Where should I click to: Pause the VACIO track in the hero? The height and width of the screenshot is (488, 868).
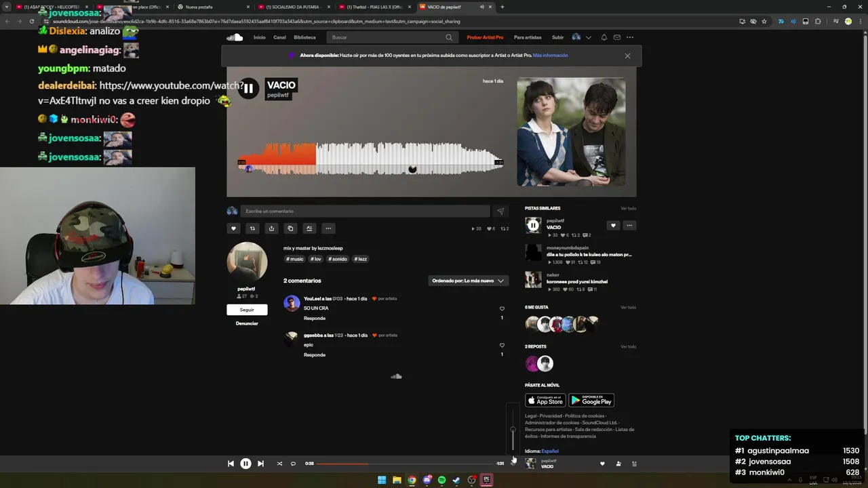[248, 88]
